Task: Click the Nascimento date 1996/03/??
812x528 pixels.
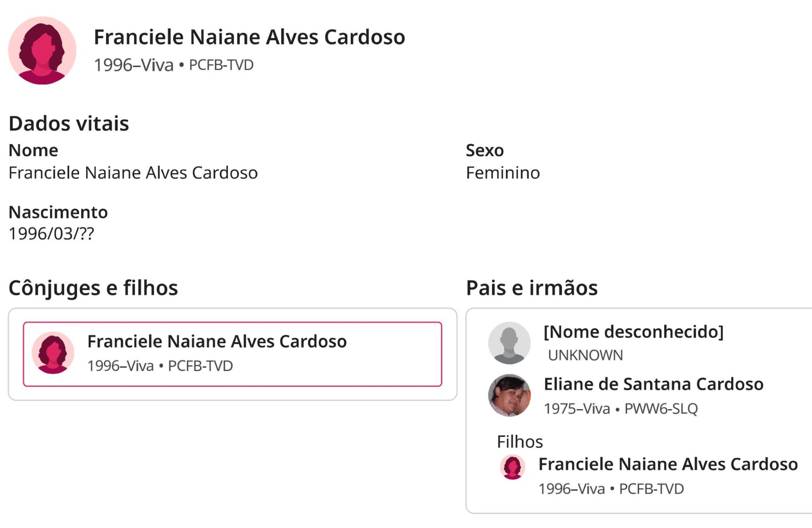Action: click(51, 234)
